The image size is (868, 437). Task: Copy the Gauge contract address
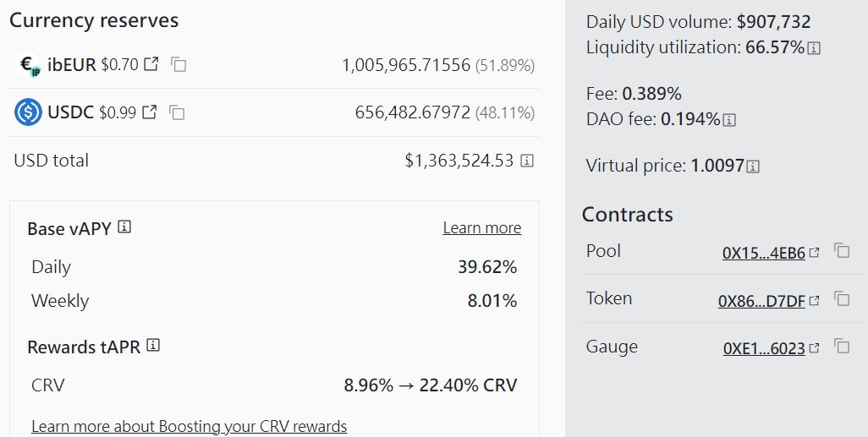[x=842, y=347]
